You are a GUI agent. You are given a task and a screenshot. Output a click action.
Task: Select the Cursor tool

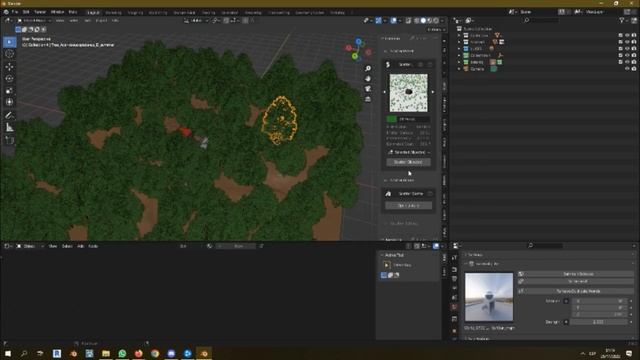9,54
